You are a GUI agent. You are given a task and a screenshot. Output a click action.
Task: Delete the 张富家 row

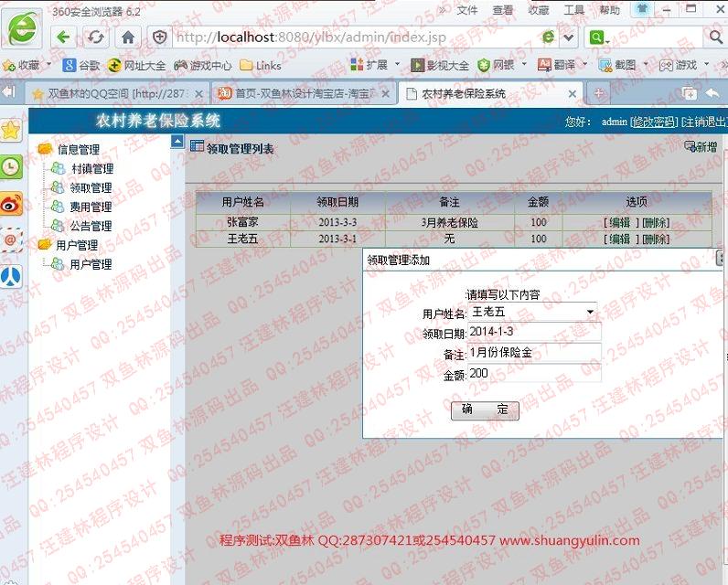coord(656,223)
